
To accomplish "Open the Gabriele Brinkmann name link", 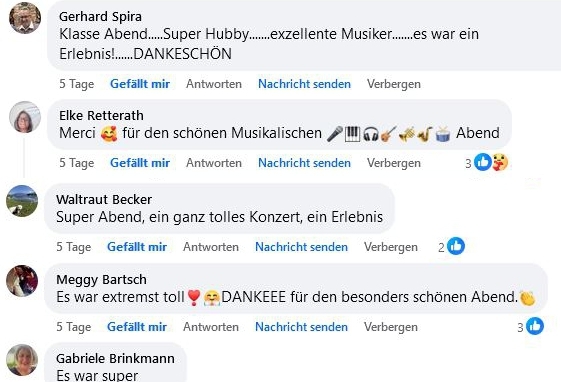I will 115,358.
